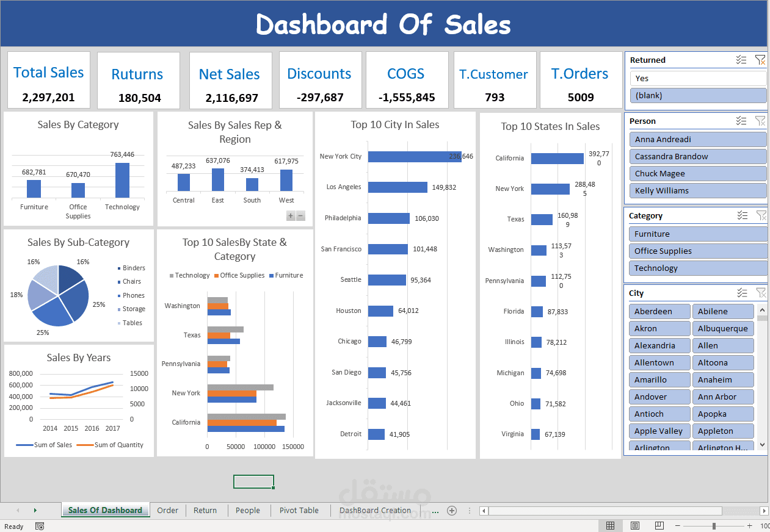
Task: Click the selected empty cell below charts
Action: pos(253,482)
